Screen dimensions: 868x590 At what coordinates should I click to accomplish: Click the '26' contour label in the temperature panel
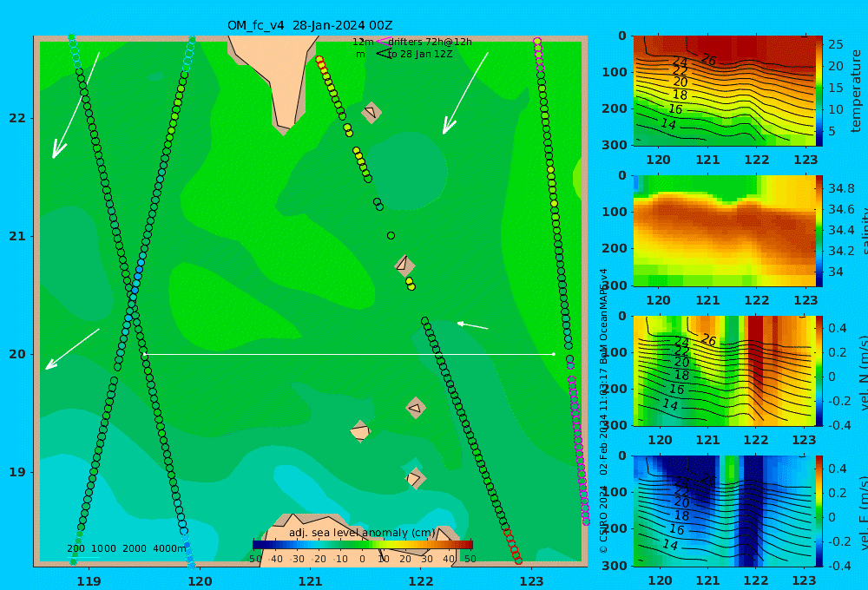(708, 59)
